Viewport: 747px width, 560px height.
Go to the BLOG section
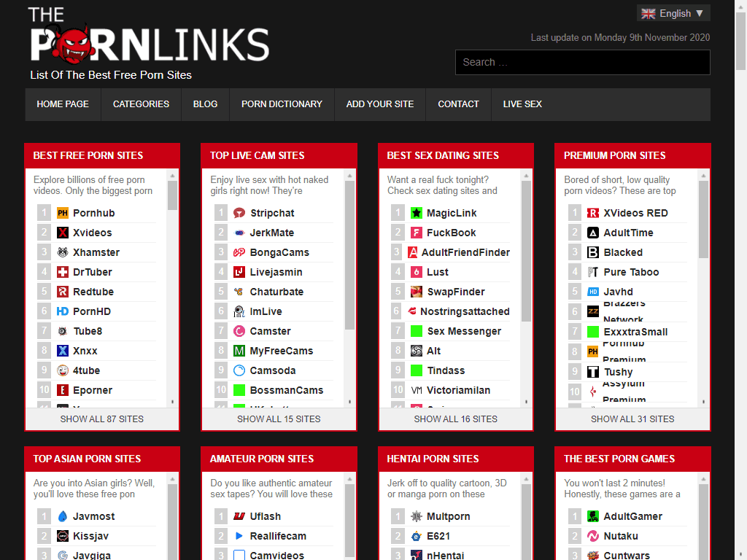(205, 104)
